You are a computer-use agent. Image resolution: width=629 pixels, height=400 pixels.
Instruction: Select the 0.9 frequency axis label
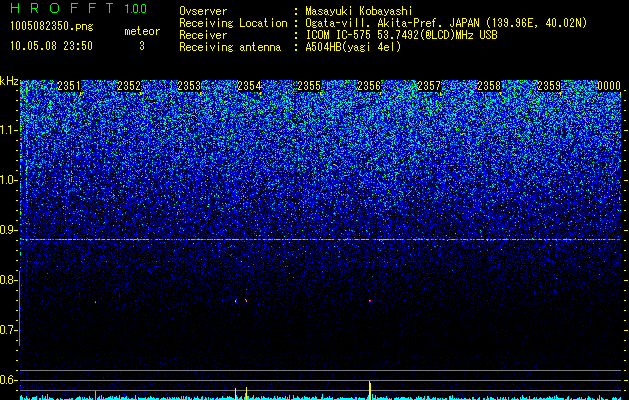coord(9,230)
